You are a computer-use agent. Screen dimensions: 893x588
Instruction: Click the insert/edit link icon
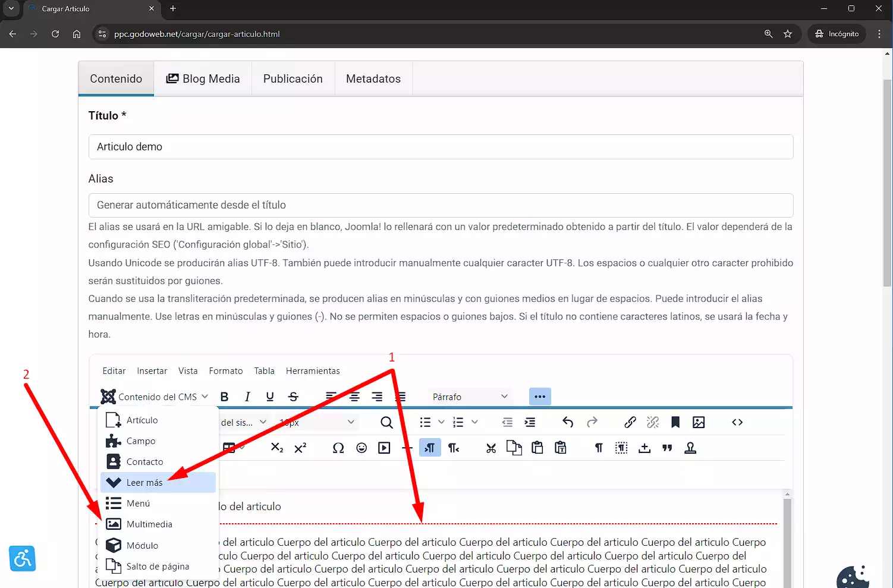tap(630, 422)
